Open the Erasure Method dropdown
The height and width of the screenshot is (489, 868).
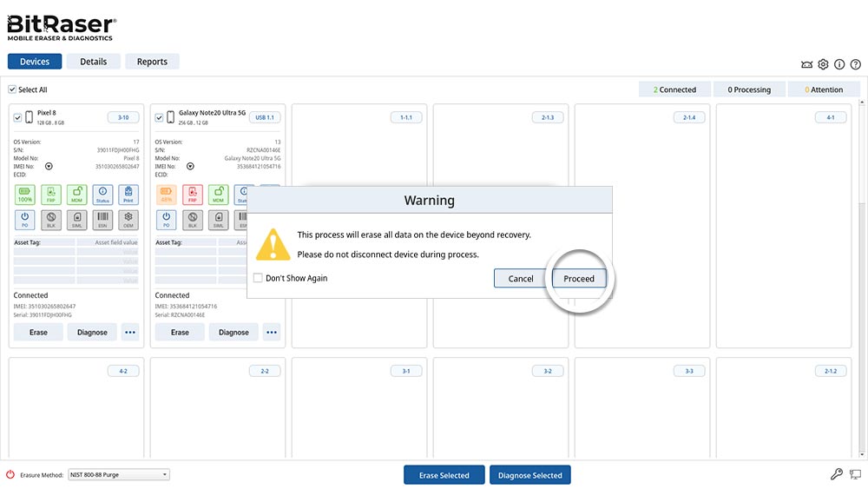(119, 474)
